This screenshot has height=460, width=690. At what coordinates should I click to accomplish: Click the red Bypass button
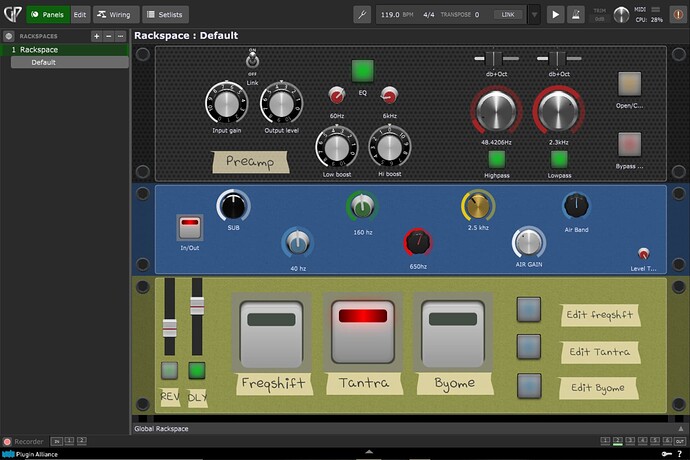click(629, 144)
